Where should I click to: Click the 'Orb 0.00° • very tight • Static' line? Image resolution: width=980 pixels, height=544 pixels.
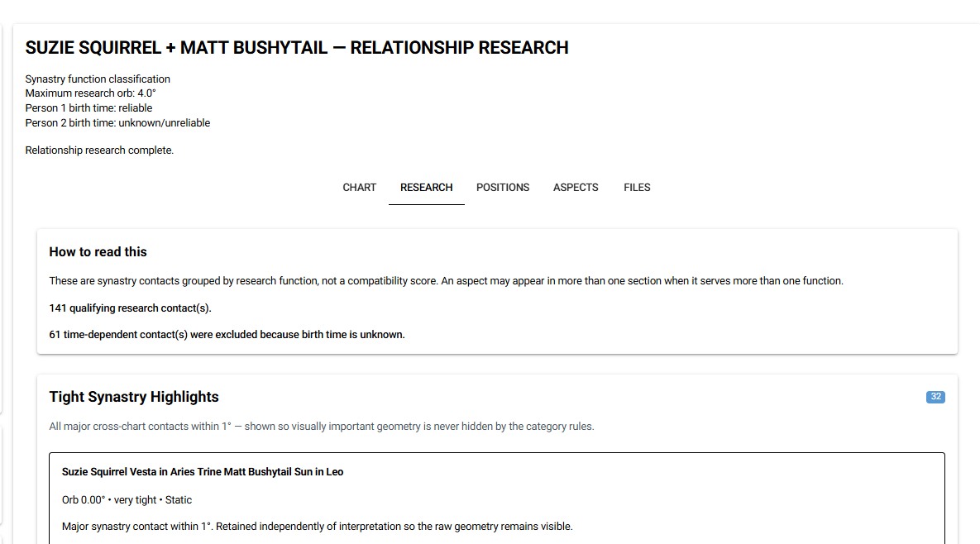[x=127, y=499]
